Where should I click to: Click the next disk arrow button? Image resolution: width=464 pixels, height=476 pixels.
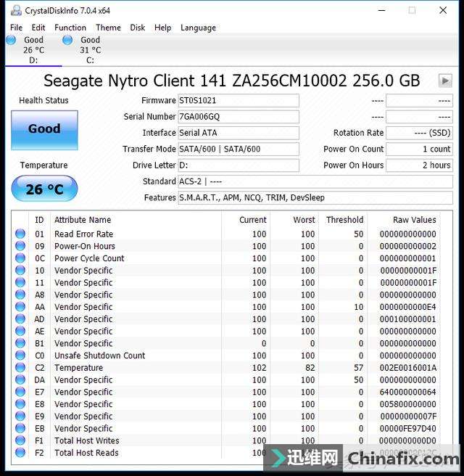(445, 81)
